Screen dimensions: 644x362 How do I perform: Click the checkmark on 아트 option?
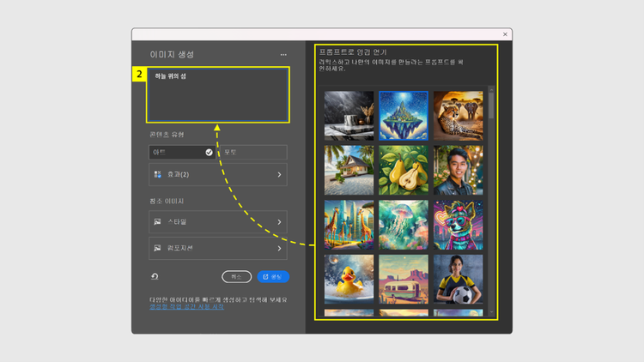tap(209, 153)
